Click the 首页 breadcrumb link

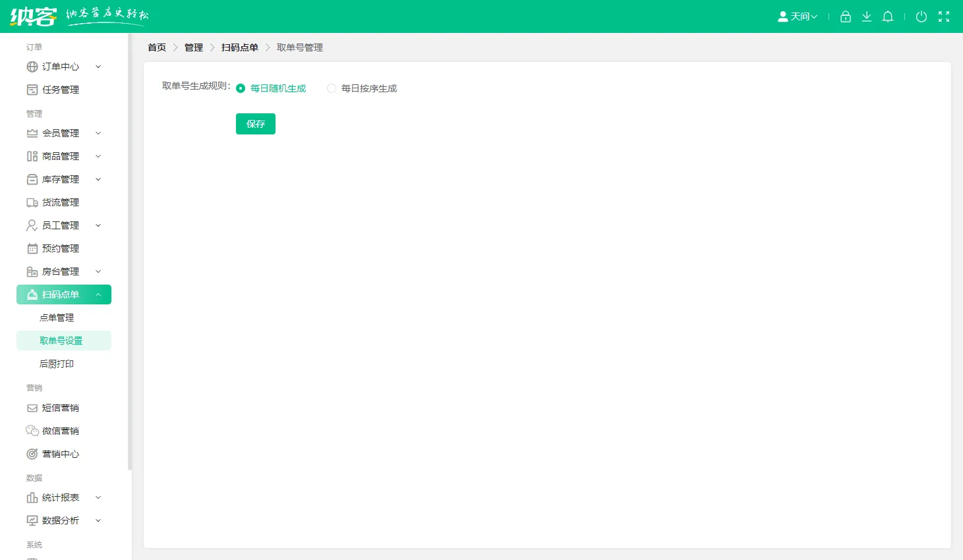(x=157, y=47)
